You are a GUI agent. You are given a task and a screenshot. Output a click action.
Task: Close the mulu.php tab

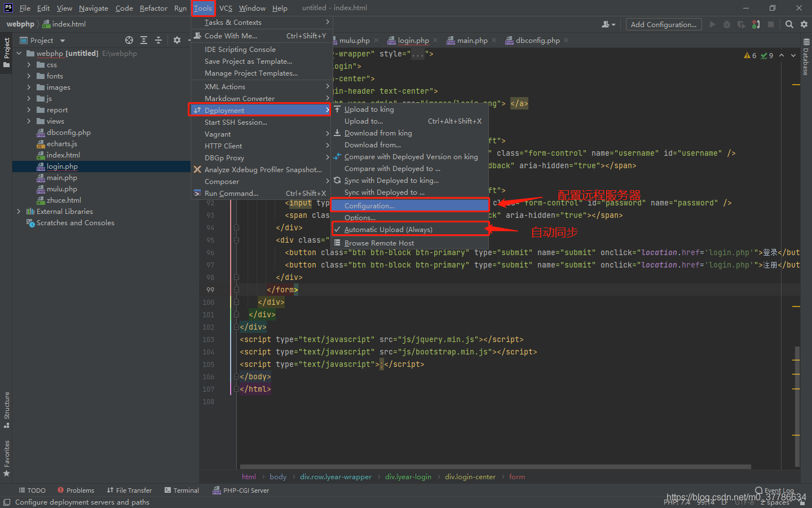tap(376, 40)
